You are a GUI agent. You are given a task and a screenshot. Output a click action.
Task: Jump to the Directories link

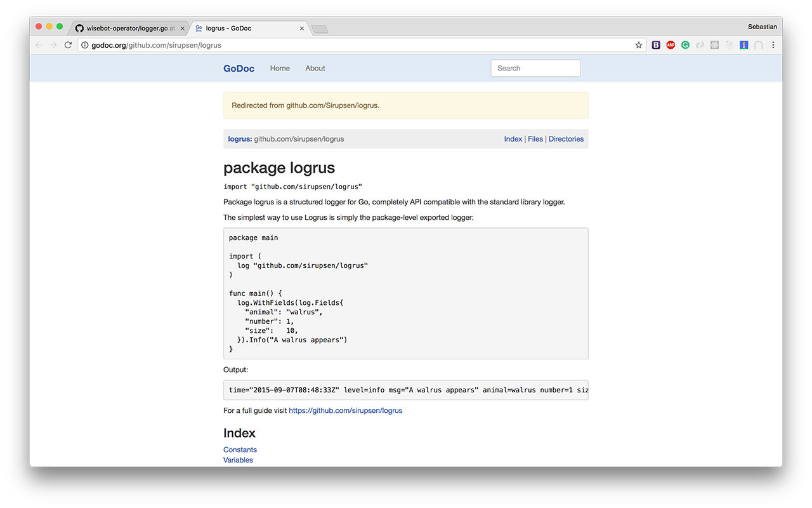[566, 139]
